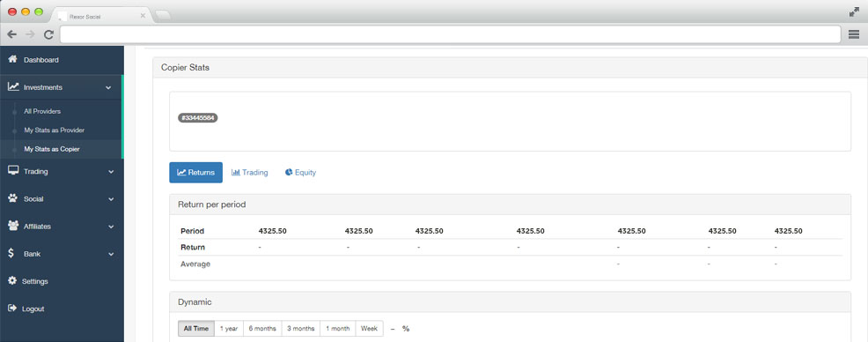Click the first 4325.50 period value
Screen dimensions: 868x342
click(x=272, y=231)
